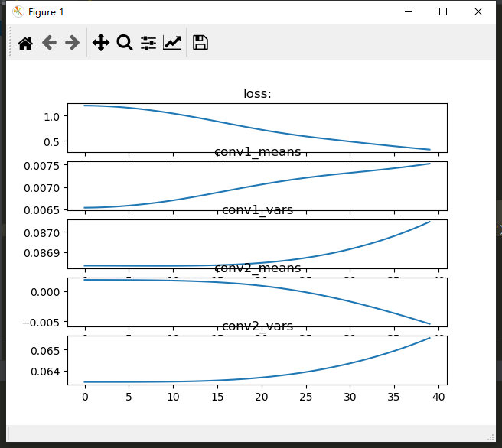Click the 0.0065 y-axis tick label
Screen dimensions: 502x448
[x=42, y=210]
